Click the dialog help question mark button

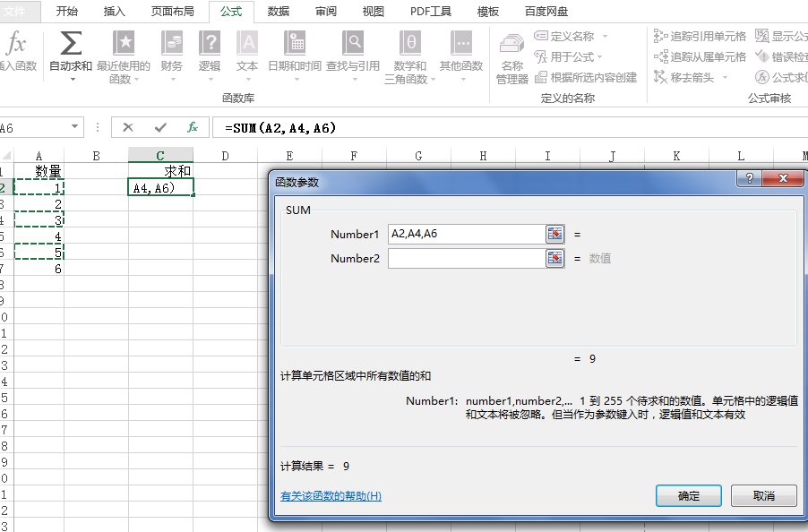pos(749,178)
